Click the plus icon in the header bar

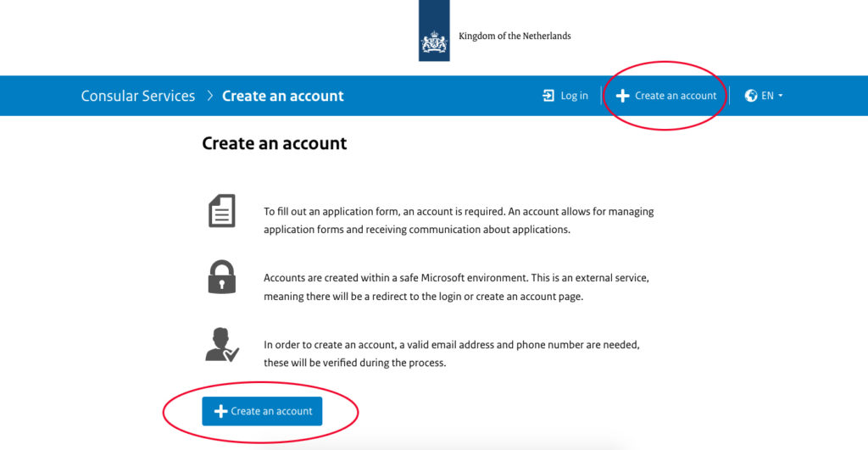[x=623, y=96]
